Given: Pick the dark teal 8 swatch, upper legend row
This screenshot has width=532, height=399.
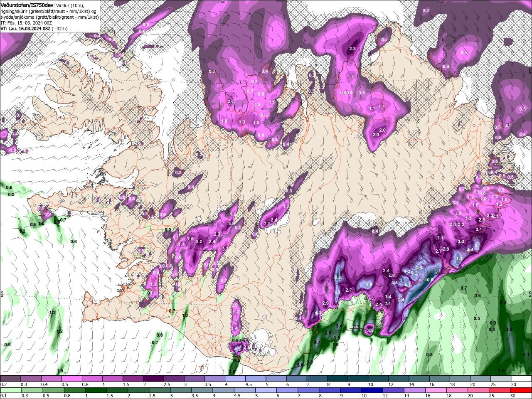Looking at the screenshot, I should tap(337, 379).
